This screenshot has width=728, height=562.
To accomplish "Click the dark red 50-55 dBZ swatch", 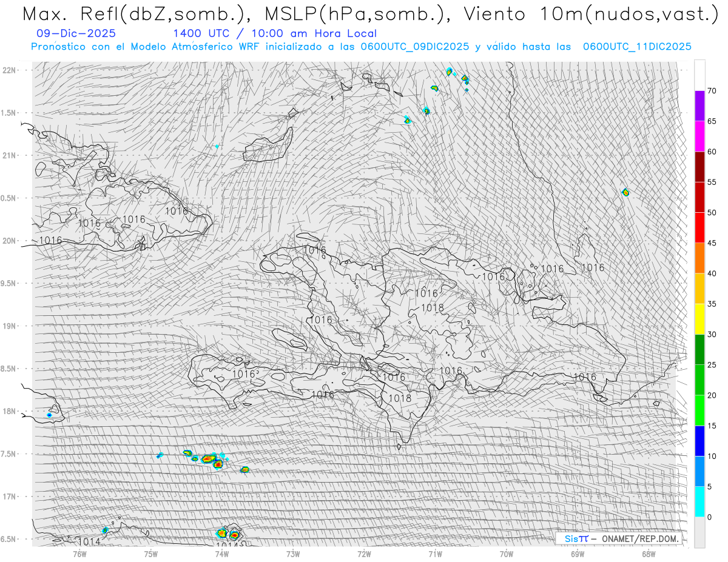I will 699,197.
